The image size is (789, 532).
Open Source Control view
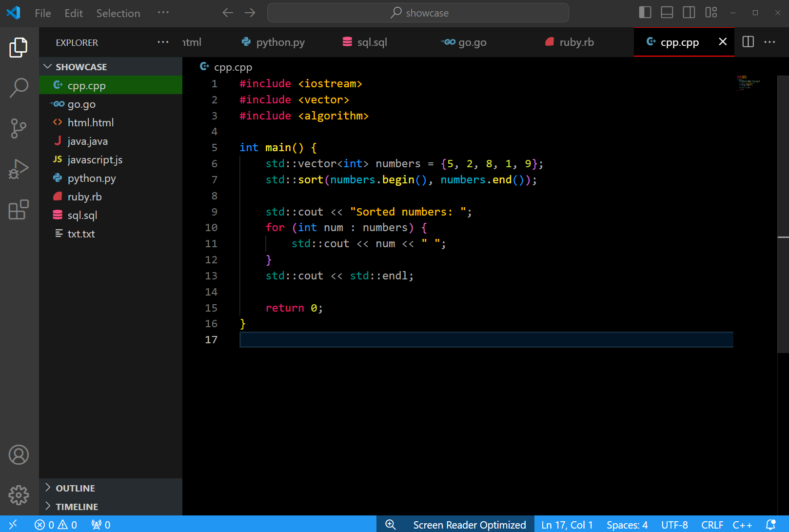[x=19, y=128]
